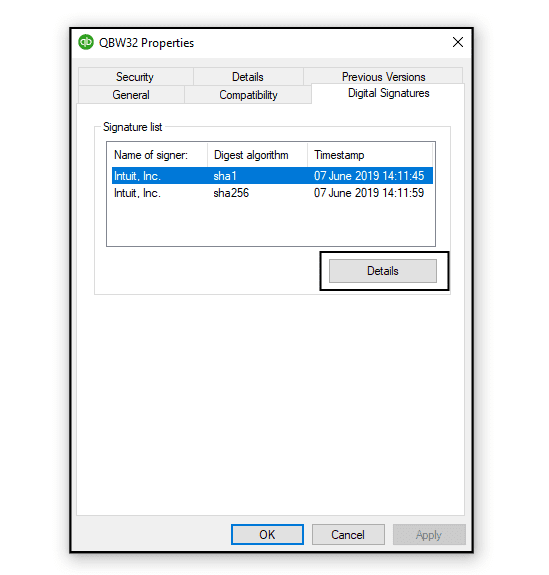Open the Previous Versions tab
The height and width of the screenshot is (575, 549).
coord(383,77)
